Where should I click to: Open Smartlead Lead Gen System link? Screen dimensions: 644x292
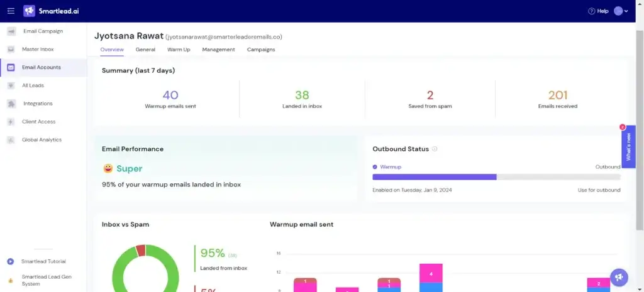pyautogui.click(x=47, y=281)
